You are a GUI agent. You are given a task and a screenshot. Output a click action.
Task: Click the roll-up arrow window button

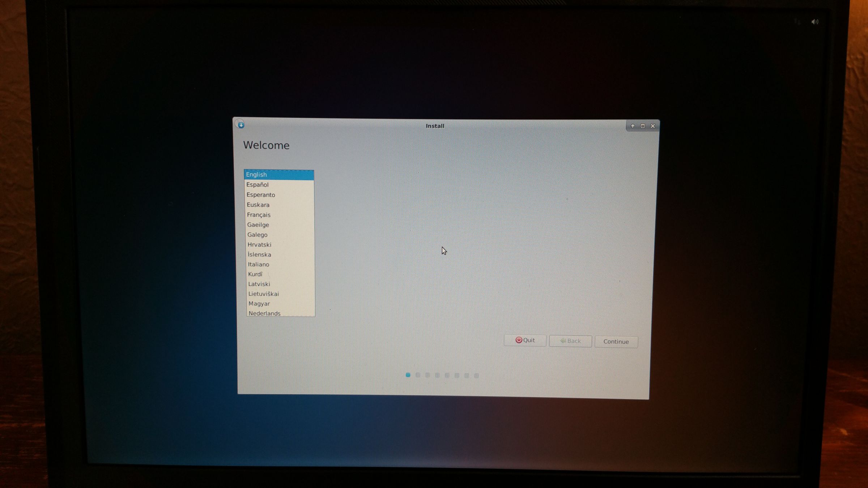[x=633, y=126]
